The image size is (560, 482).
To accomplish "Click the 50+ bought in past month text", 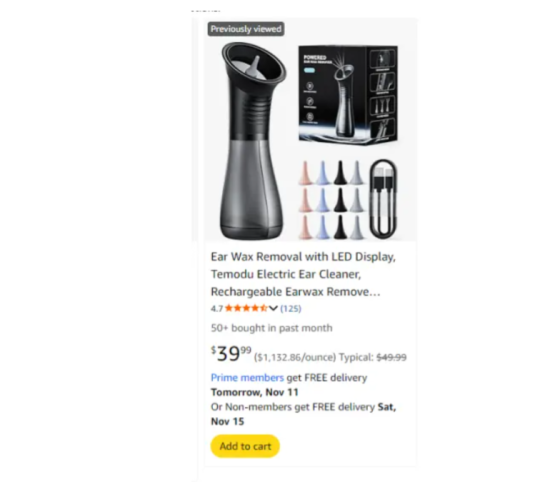I will [x=271, y=328].
